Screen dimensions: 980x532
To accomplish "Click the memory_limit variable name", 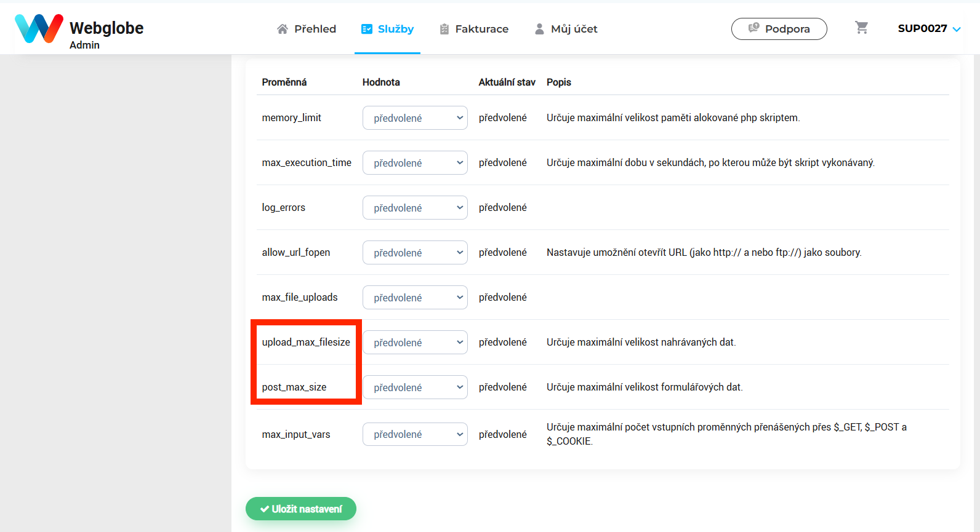I will pos(292,118).
